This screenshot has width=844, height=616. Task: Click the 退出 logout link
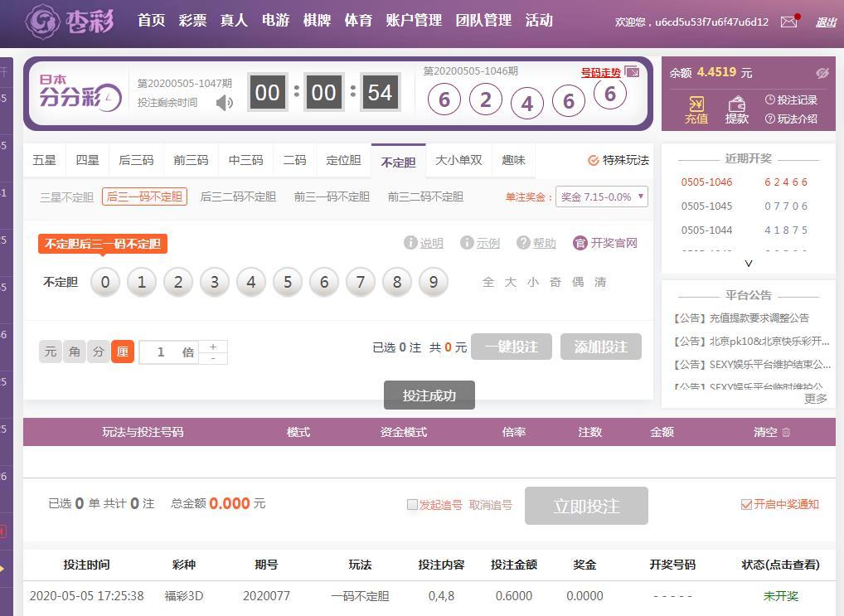827,22
